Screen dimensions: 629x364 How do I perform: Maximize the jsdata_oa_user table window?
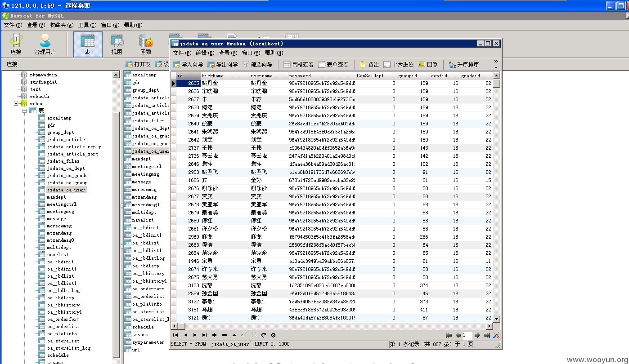point(488,44)
